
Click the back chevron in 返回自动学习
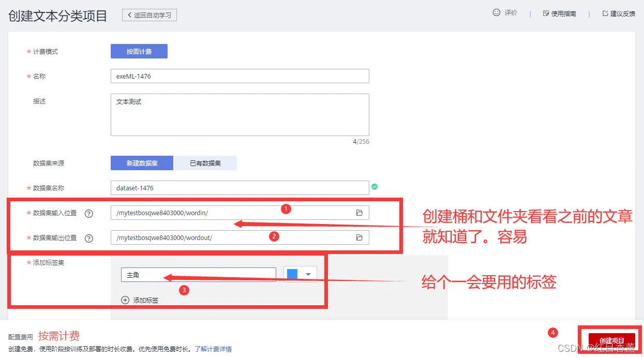[129, 15]
